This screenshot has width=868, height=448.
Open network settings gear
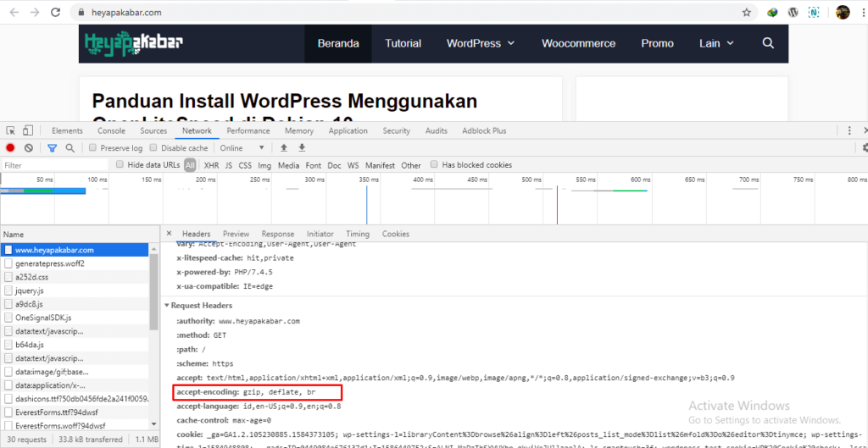click(x=865, y=147)
